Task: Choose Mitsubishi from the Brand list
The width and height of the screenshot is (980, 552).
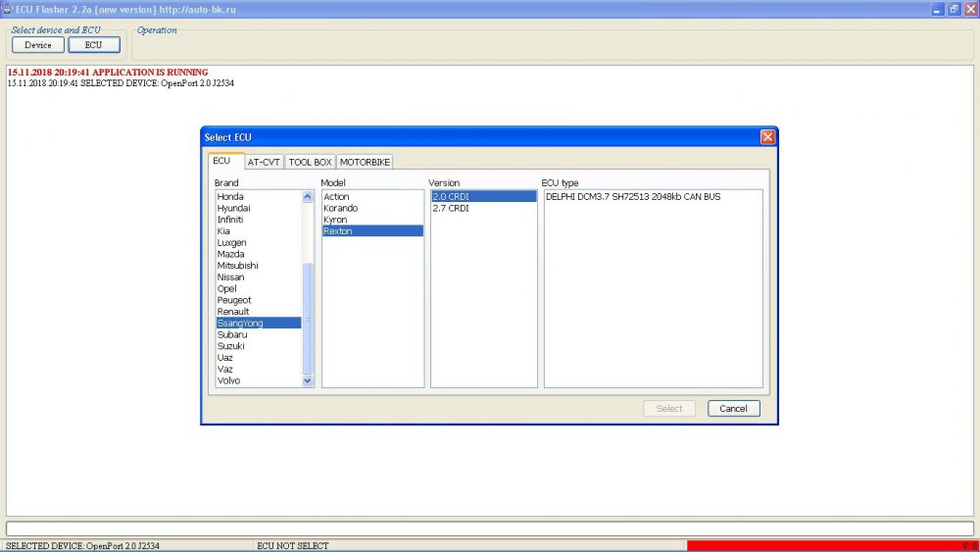Action: (239, 266)
